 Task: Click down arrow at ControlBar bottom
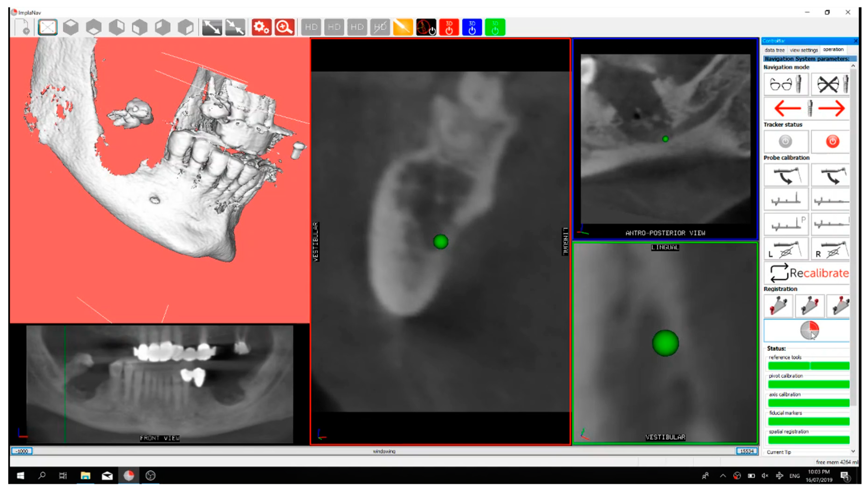coord(853,451)
